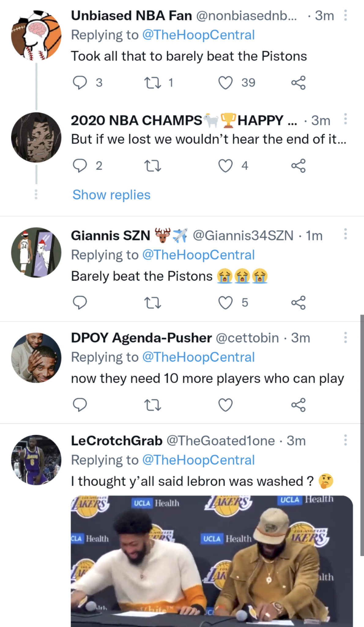Open @TheHoopCentral link in Giannis SZN reply
The height and width of the screenshot is (627, 364).
(199, 255)
